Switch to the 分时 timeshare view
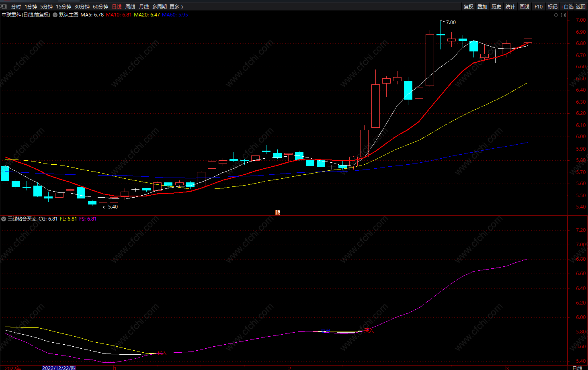Screen dimensions: 588x370 click(x=16, y=7)
